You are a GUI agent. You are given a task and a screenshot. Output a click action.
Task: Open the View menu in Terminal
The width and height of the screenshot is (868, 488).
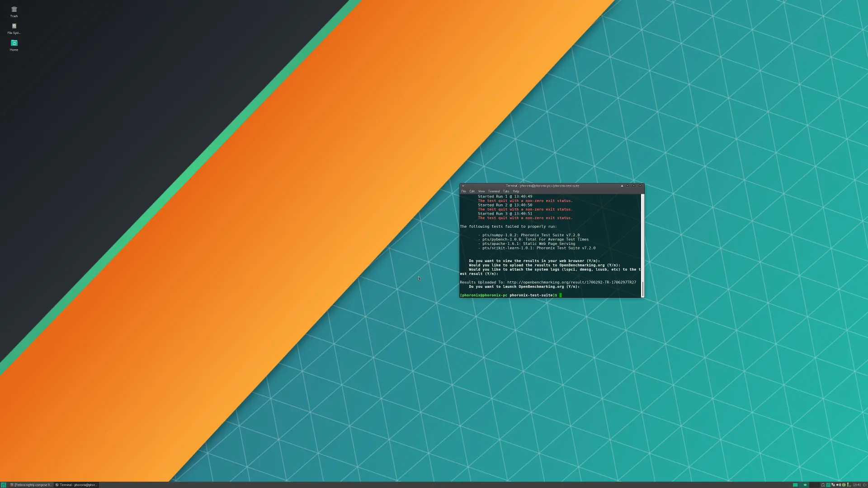[x=481, y=191]
